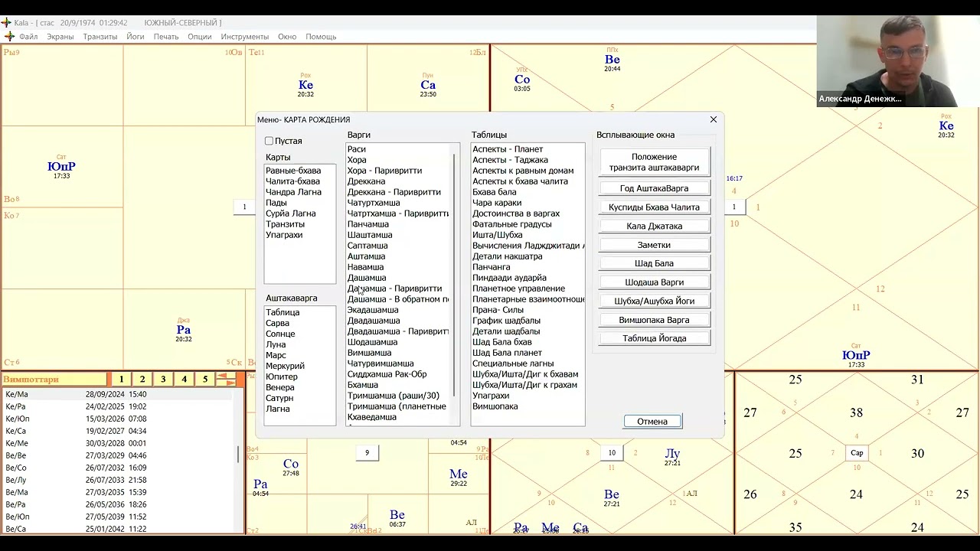This screenshot has height=551, width=980.
Task: Select Равные-бхава in Карты list
Action: (x=293, y=171)
